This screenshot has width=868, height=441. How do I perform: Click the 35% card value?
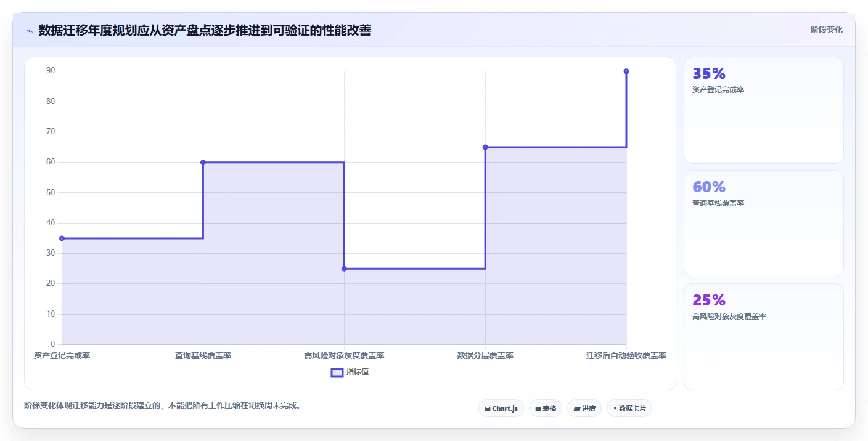[709, 74]
